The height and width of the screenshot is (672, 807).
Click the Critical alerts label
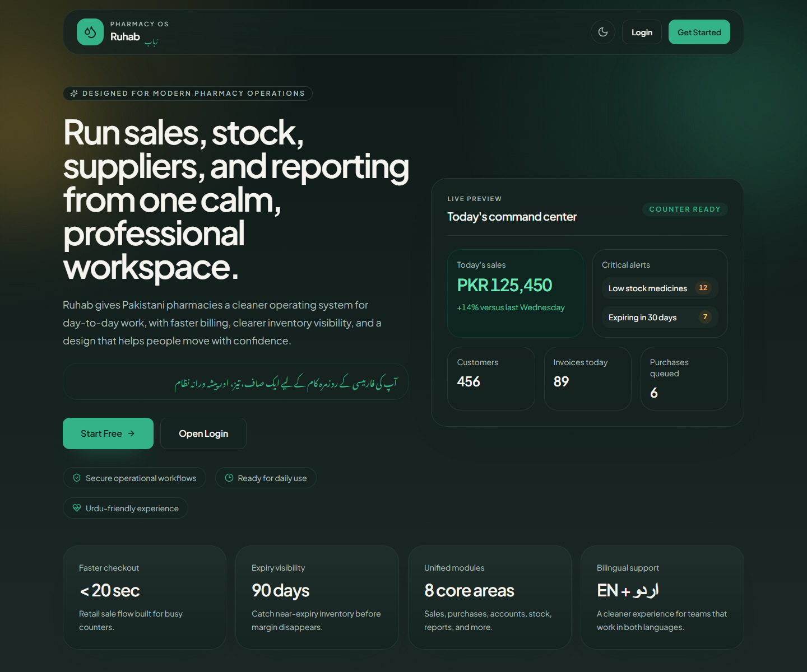point(626,265)
